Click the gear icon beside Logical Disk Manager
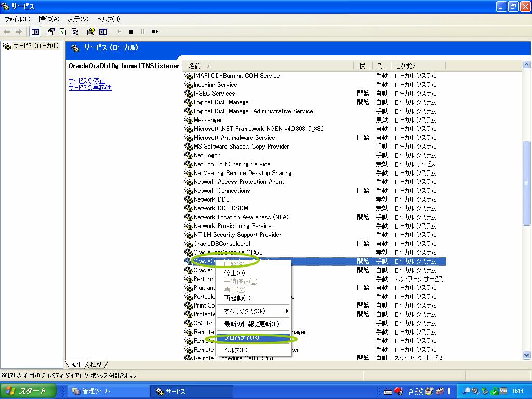This screenshot has height=399, width=532. 188,102
